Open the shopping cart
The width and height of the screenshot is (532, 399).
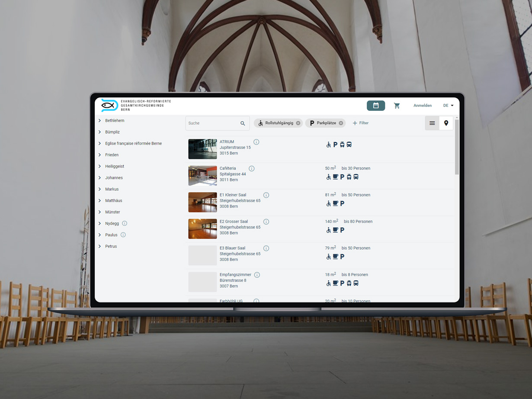tap(397, 106)
